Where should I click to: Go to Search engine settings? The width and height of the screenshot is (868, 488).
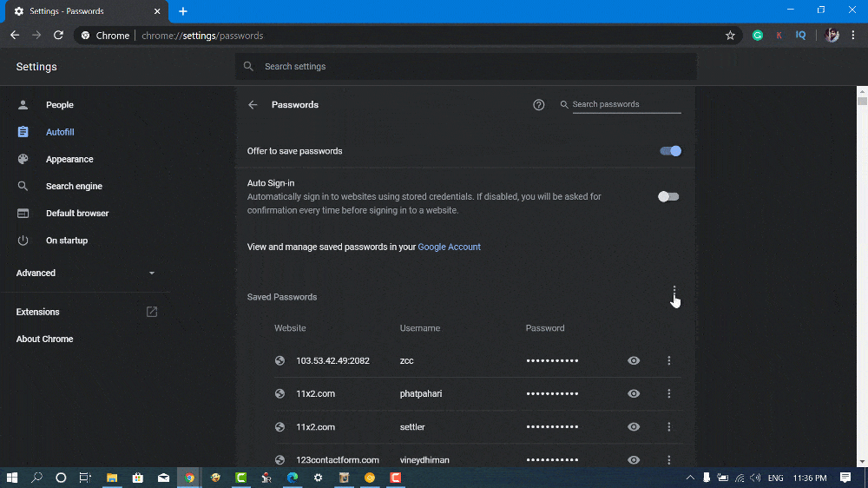(x=74, y=186)
